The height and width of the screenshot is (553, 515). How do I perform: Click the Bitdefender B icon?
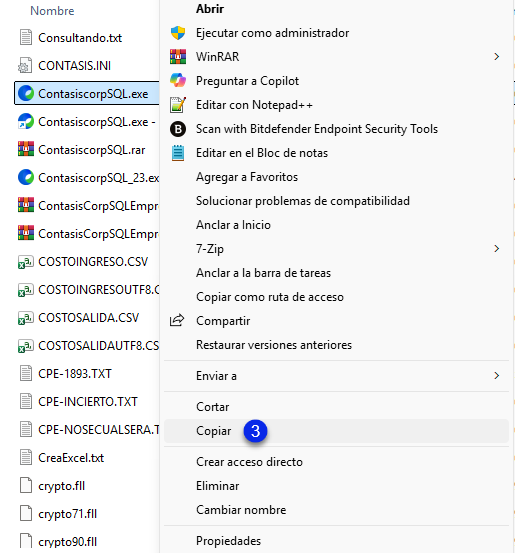point(178,129)
